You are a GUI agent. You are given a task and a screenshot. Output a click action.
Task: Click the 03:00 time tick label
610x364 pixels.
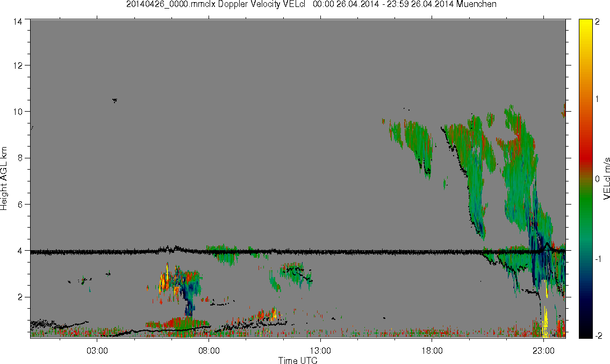(x=97, y=351)
